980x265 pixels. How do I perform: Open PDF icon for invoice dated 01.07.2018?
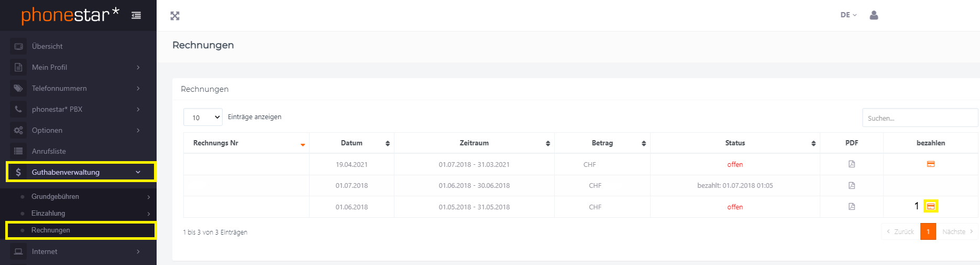coord(852,185)
